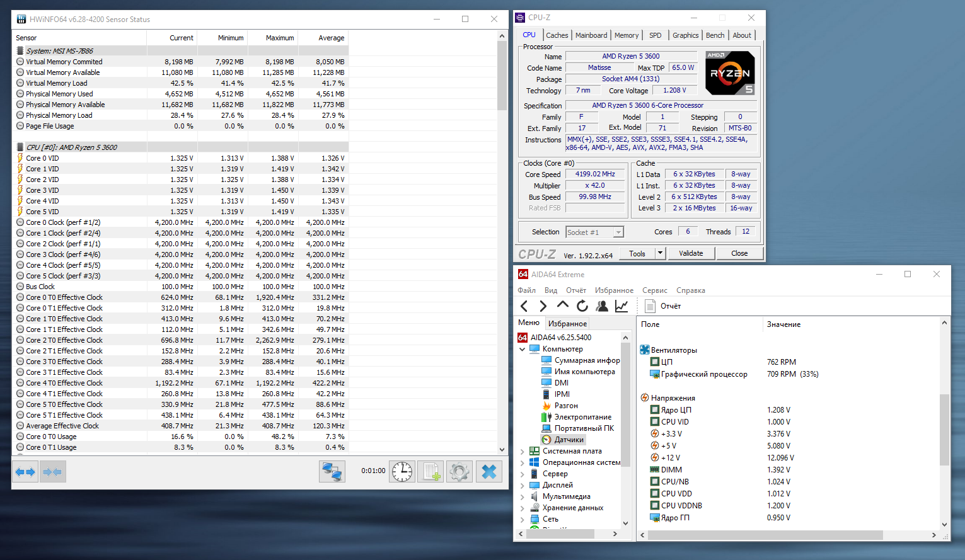965x560 pixels.
Task: Click the HWiNFO sensor list vertical scrollbar
Action: pyautogui.click(x=502, y=242)
